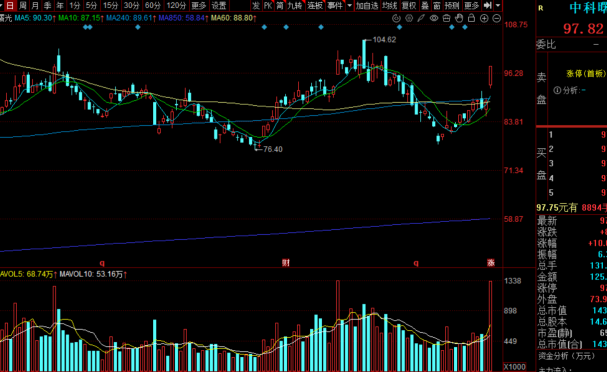Click the 窗 multi-window button
The width and height of the screenshot is (607, 372).
[x=437, y=5]
